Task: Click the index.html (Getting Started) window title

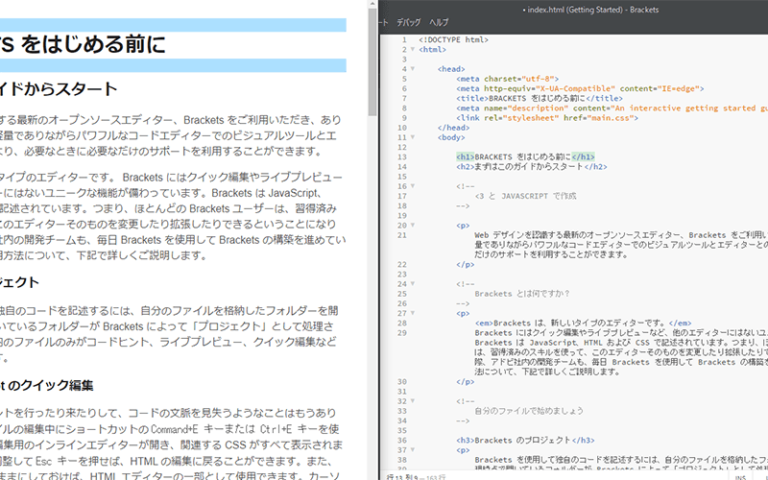Action: tap(591, 9)
